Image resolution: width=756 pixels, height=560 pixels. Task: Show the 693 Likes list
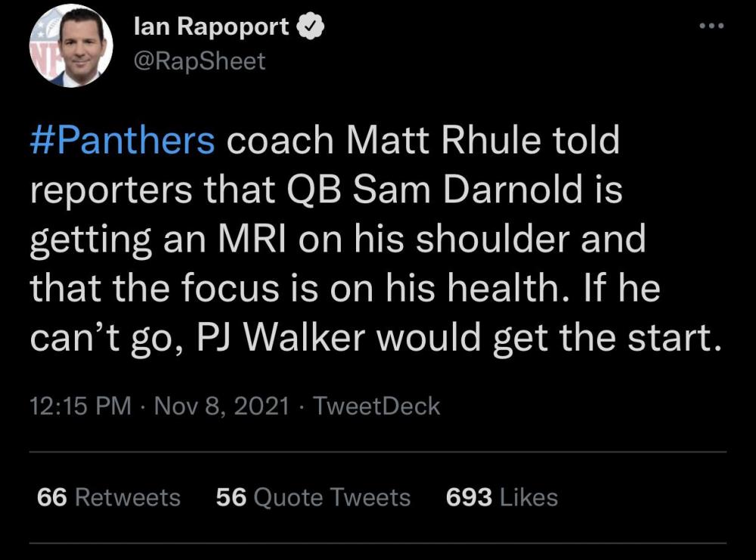tap(502, 497)
